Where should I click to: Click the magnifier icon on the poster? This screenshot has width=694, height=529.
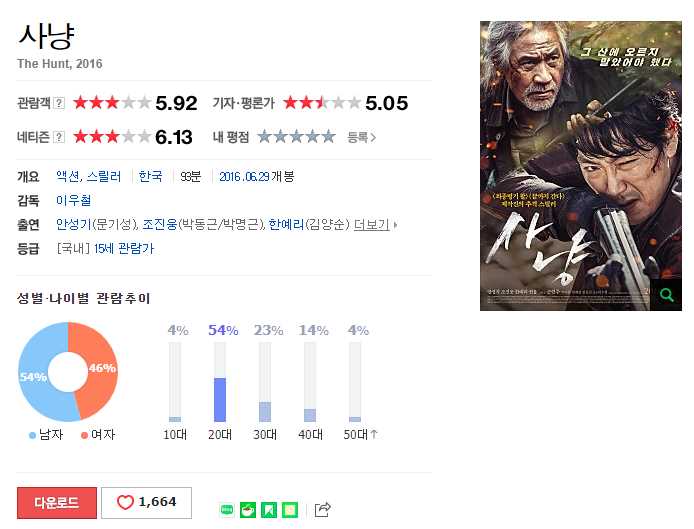667,295
